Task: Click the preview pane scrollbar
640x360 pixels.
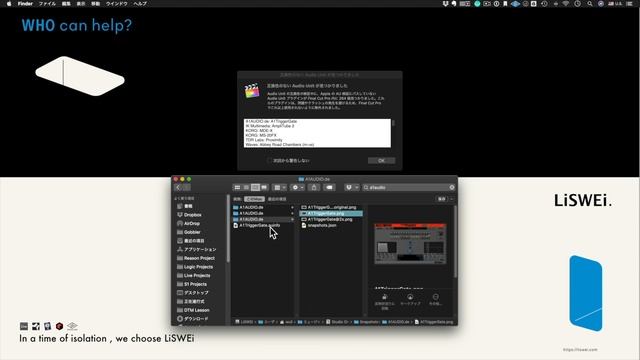Action: [x=455, y=242]
